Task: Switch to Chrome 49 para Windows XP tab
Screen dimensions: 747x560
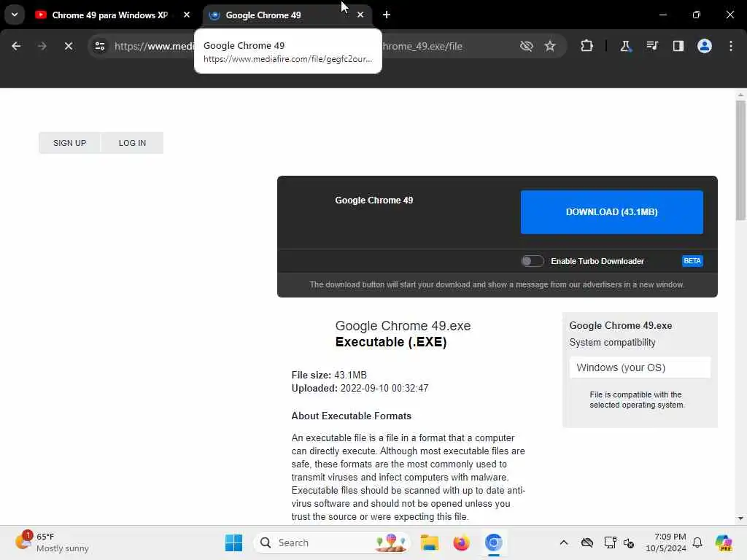Action: tap(109, 15)
